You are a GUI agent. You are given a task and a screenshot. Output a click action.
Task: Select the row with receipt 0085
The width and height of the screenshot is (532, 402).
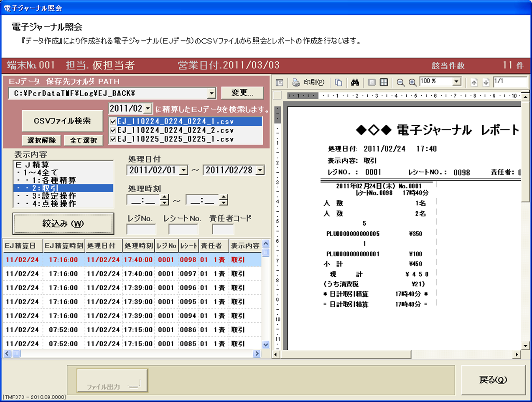pos(132,344)
